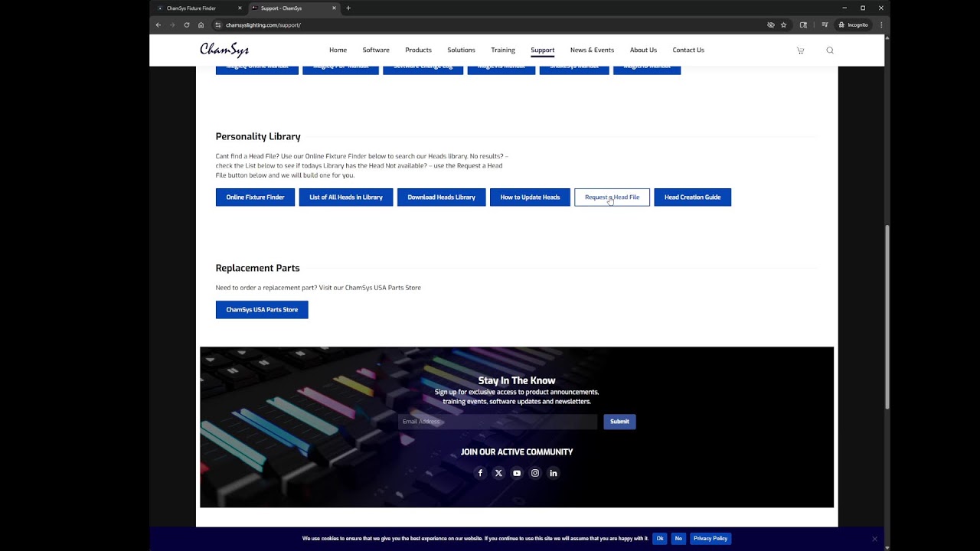Open How to Update Heads
Viewport: 980px width, 551px height.
tap(530, 197)
